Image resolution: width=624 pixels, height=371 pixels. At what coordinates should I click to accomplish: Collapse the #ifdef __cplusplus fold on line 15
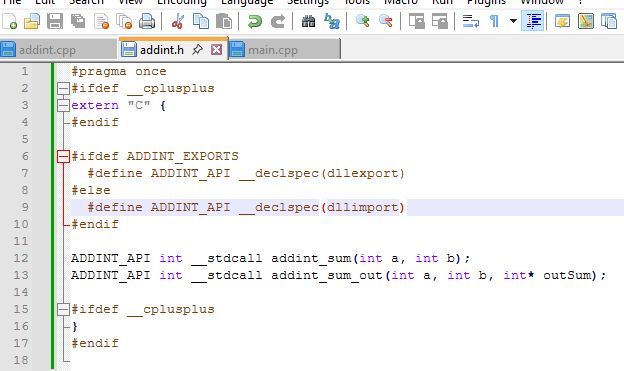[63, 310]
